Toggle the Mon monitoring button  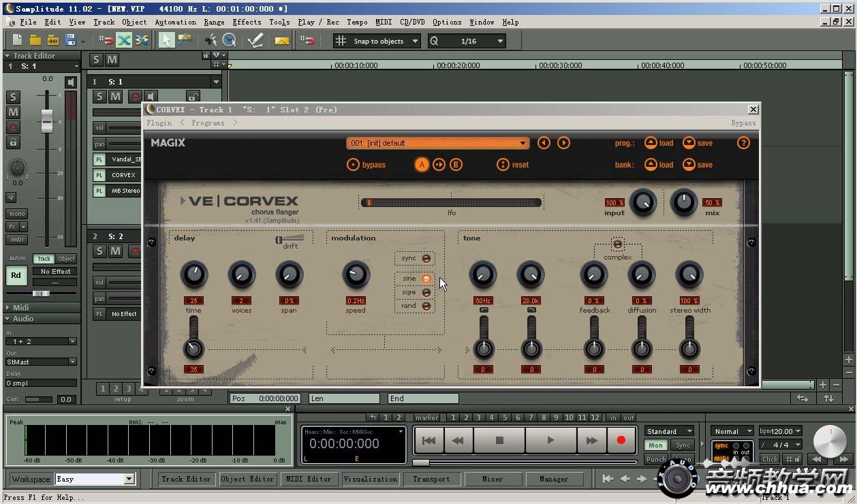655,445
